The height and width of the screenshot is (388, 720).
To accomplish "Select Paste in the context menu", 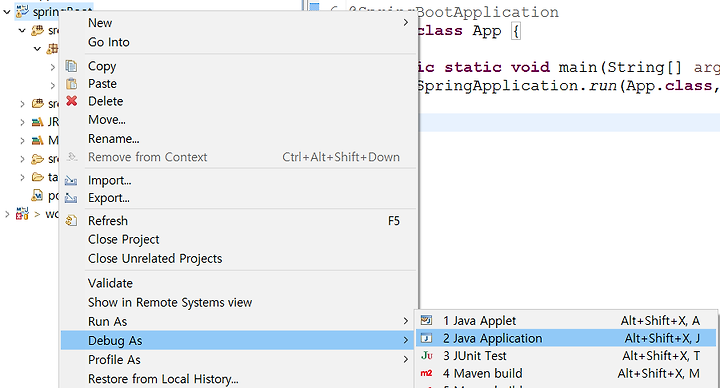I will 239,84.
